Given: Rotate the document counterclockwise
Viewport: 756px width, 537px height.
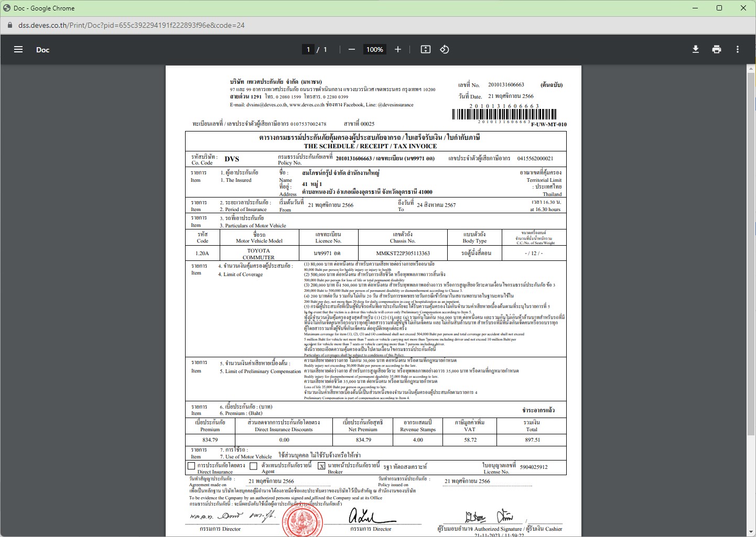Looking at the screenshot, I should click(x=445, y=49).
